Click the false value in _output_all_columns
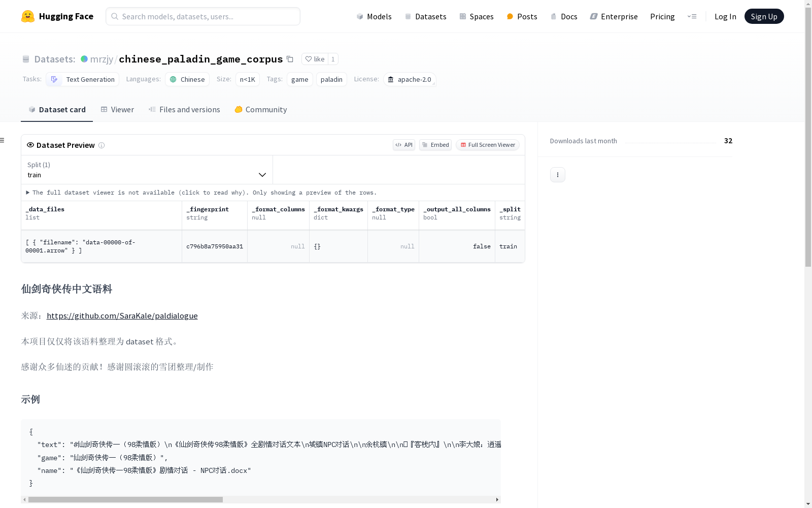 [x=482, y=246]
